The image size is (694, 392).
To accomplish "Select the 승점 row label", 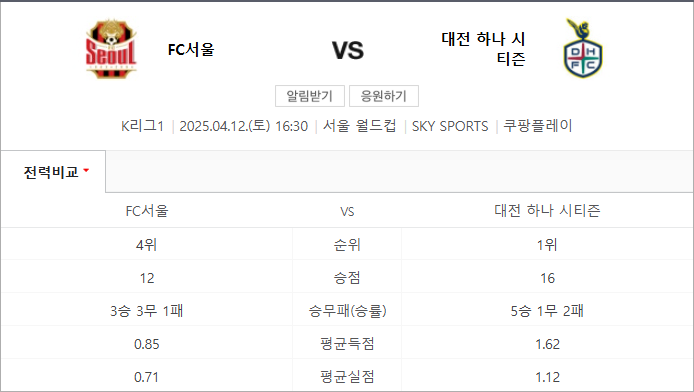I will tap(347, 278).
